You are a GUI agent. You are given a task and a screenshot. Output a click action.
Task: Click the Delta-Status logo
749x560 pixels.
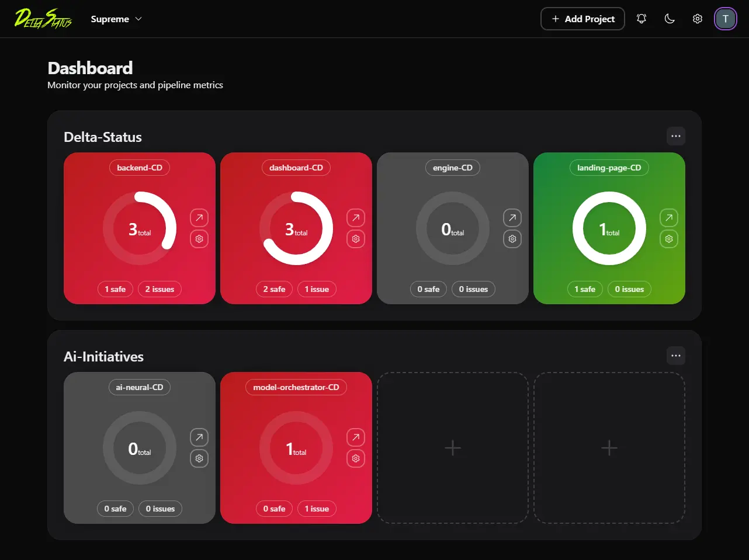(43, 18)
